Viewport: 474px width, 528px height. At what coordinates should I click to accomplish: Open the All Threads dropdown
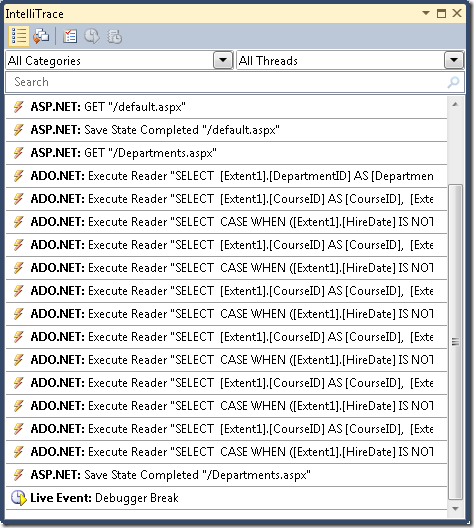(454, 61)
